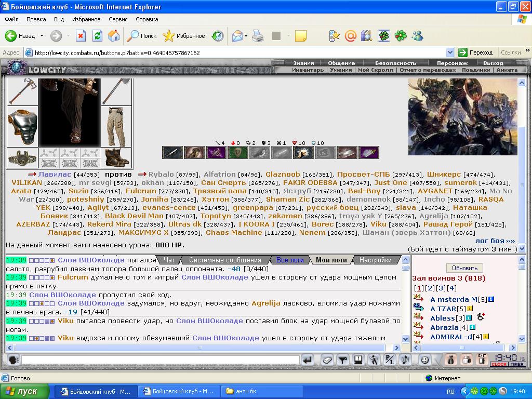Viewport: 532px width, 399px height.
Task: Click the eraser clear chat icon
Action: 327,360
